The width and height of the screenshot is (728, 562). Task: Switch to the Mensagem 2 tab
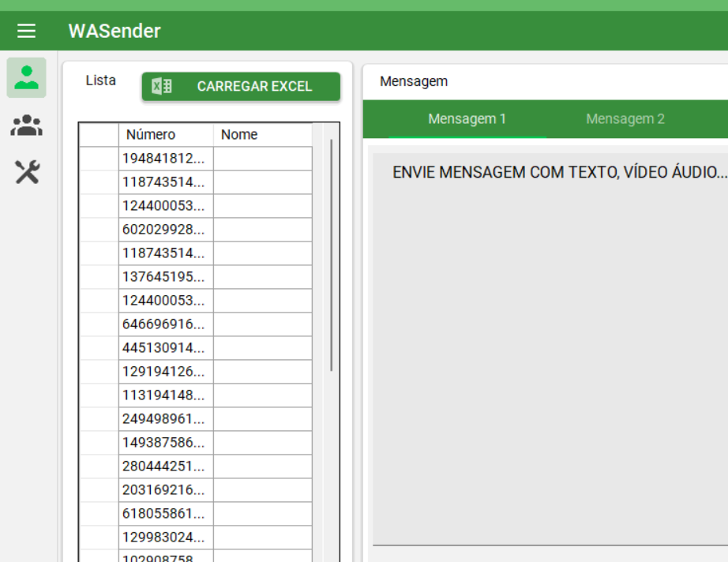(625, 119)
